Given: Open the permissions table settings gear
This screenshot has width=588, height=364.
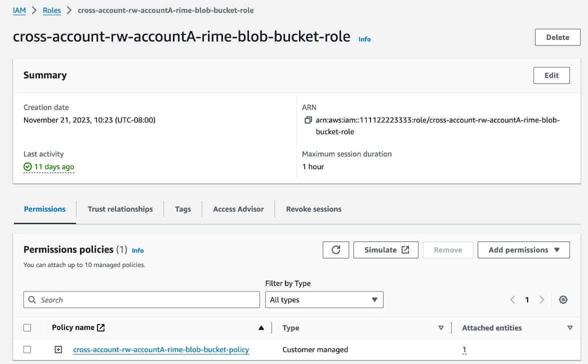Looking at the screenshot, I should 563,299.
